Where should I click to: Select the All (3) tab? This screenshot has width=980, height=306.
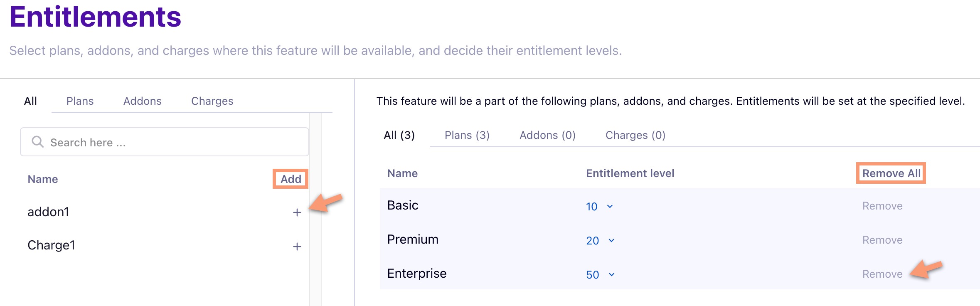(x=399, y=135)
